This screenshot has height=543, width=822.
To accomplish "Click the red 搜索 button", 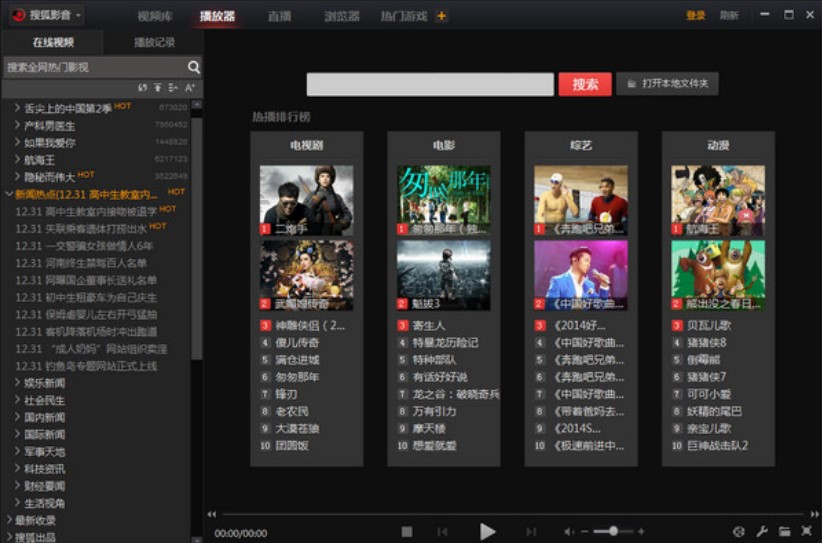I will pos(585,84).
